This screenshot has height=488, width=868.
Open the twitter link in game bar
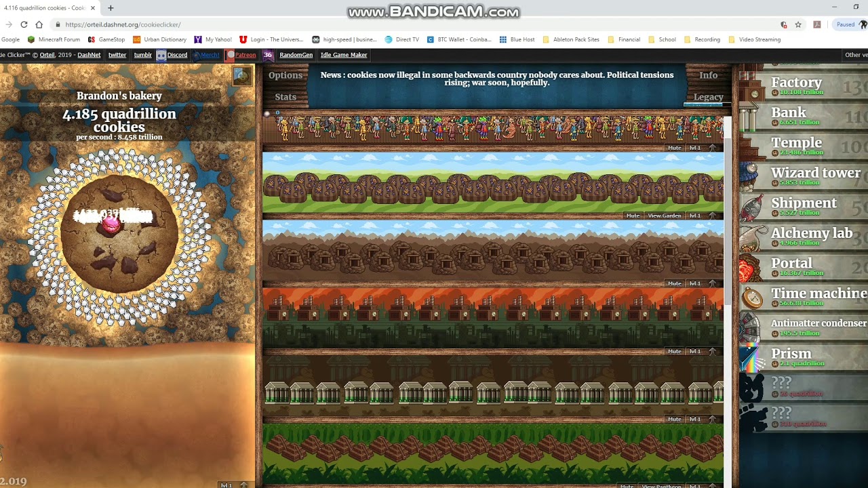coord(117,55)
